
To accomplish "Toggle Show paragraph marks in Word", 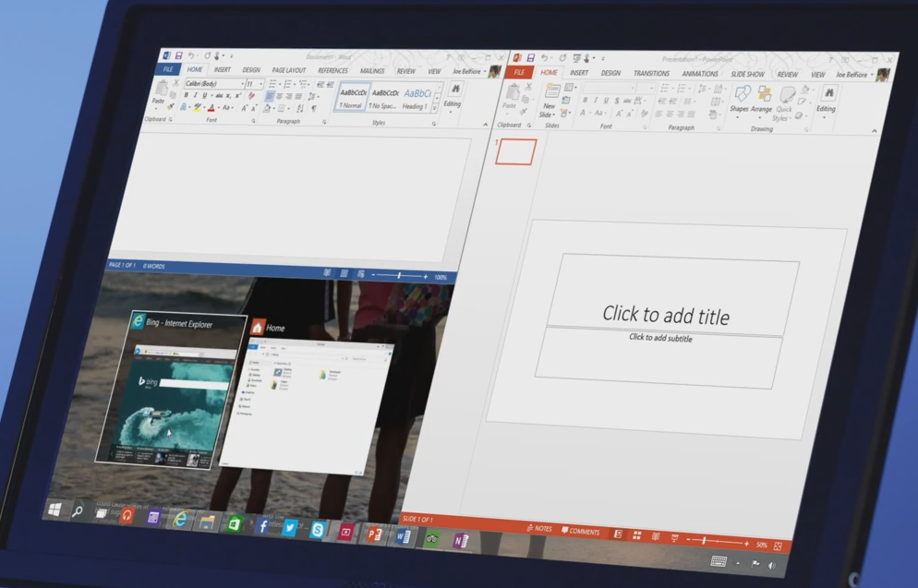I will (x=314, y=108).
